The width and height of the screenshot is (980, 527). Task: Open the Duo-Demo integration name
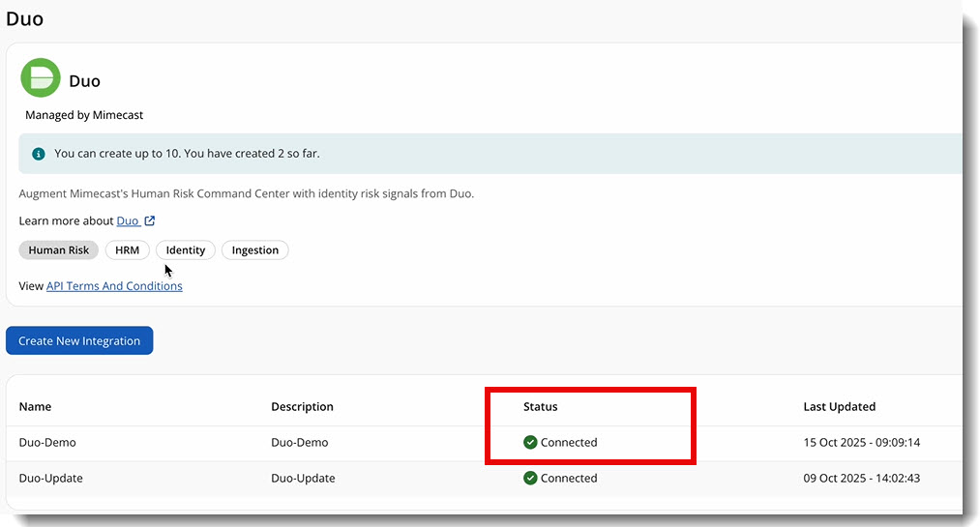(x=47, y=443)
